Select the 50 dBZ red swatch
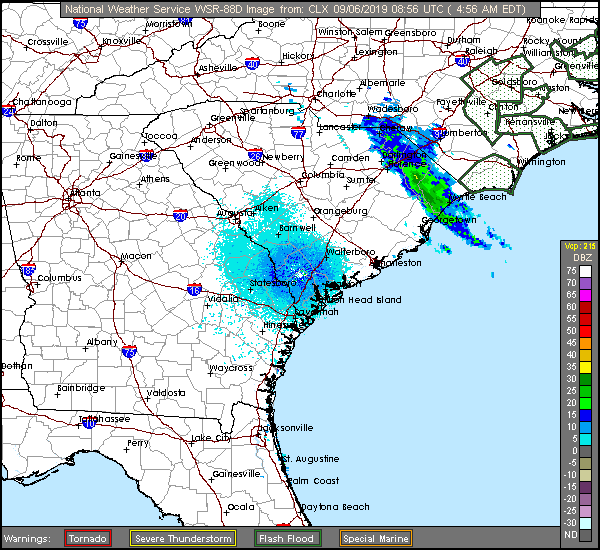The width and height of the screenshot is (600, 550). pyautogui.click(x=585, y=331)
